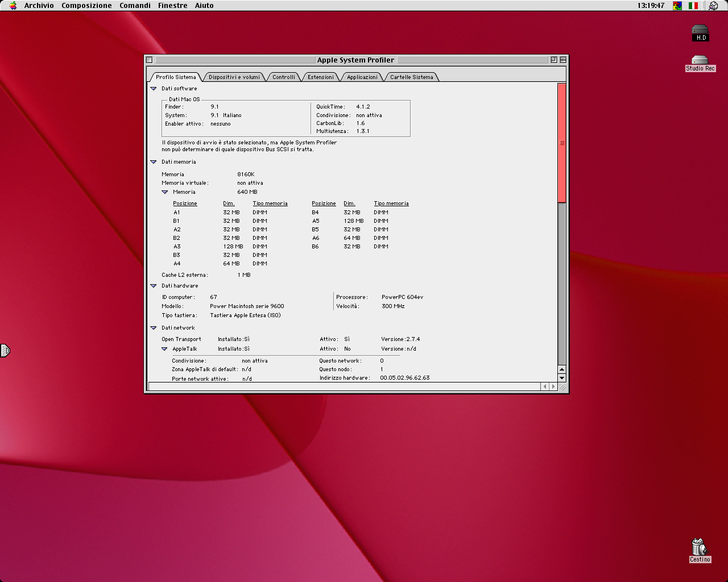The image size is (728, 582).
Task: Switch to the Applicazioni tab
Action: [x=362, y=77]
